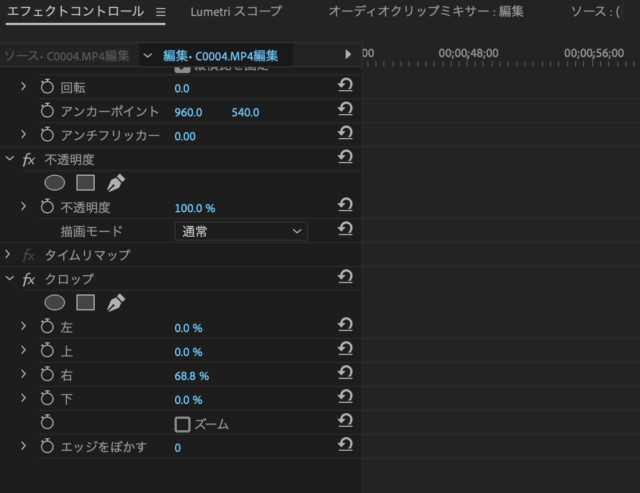Open the dropdown arrow beside 編集・C0004.MP4編集
The width and height of the screenshot is (640, 493).
point(148,56)
